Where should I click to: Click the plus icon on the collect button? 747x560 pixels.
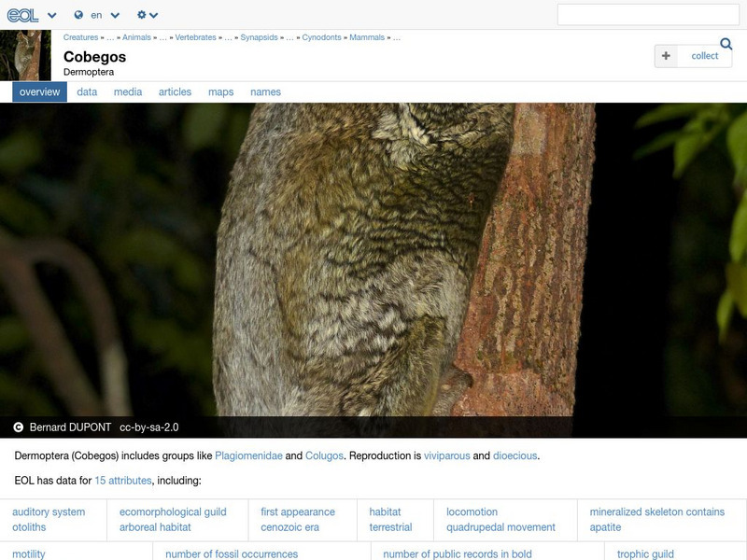666,56
